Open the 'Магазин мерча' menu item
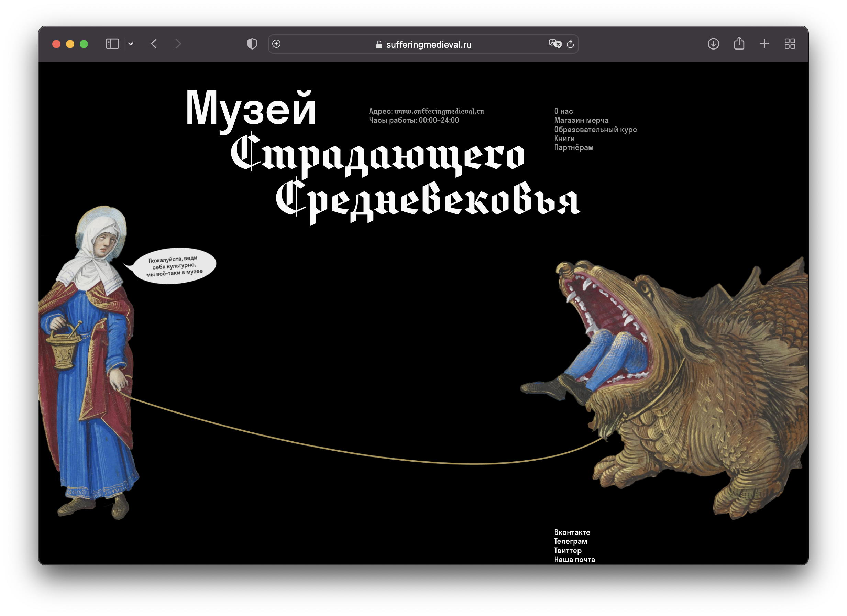The image size is (847, 616). (x=581, y=120)
